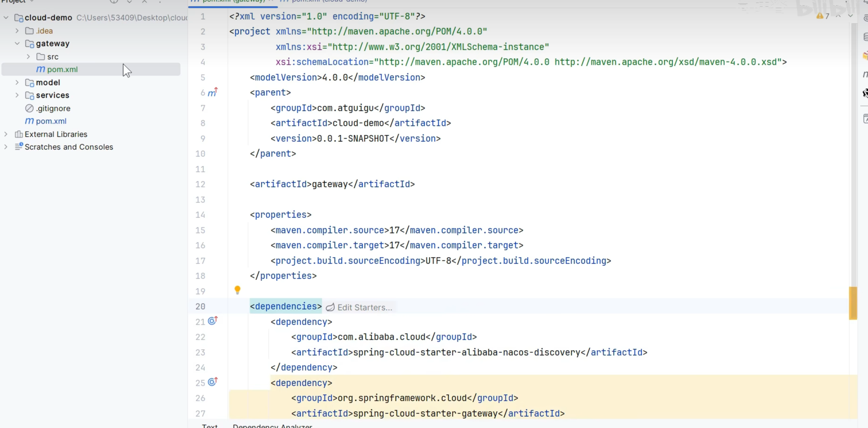Expand Scratches and Consoles node
This screenshot has height=428, width=868.
point(6,147)
